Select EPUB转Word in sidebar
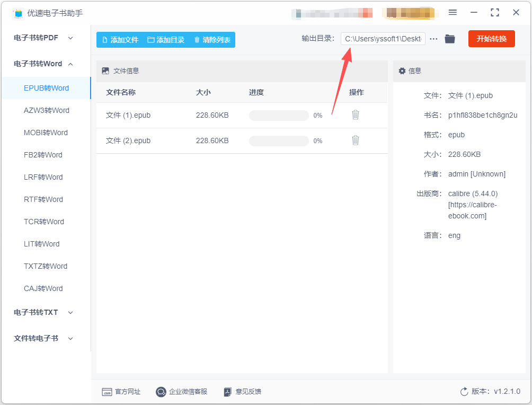This screenshot has width=532, height=405. 46,88
